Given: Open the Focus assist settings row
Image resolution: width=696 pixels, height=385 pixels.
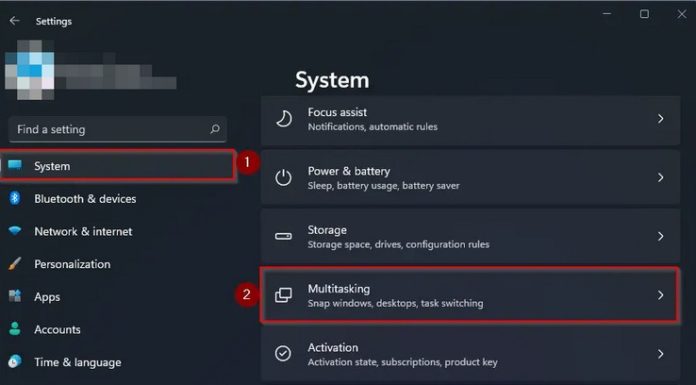Looking at the screenshot, I should pyautogui.click(x=470, y=119).
